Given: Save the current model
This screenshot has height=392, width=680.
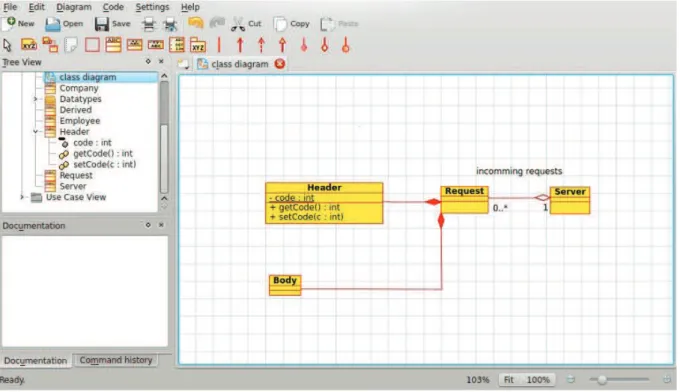Looking at the screenshot, I should tap(112, 23).
